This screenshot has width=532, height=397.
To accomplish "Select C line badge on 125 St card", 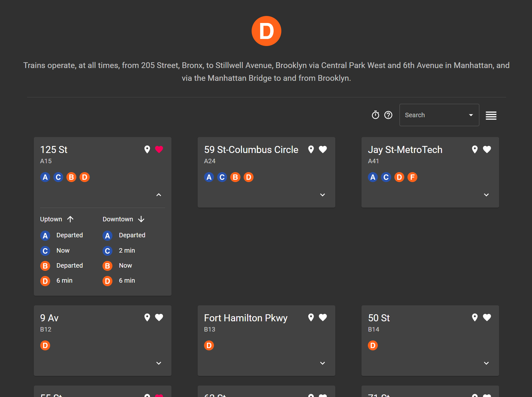I will pyautogui.click(x=58, y=177).
